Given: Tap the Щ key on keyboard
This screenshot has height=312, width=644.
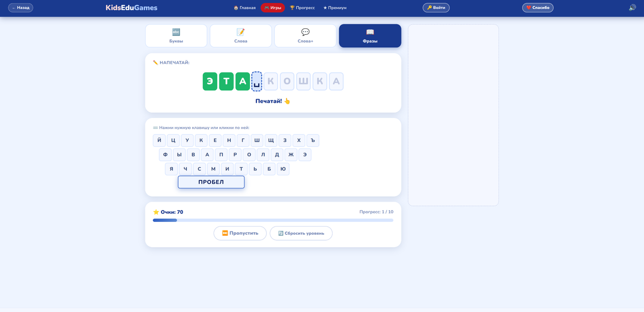Looking at the screenshot, I should pos(271,140).
